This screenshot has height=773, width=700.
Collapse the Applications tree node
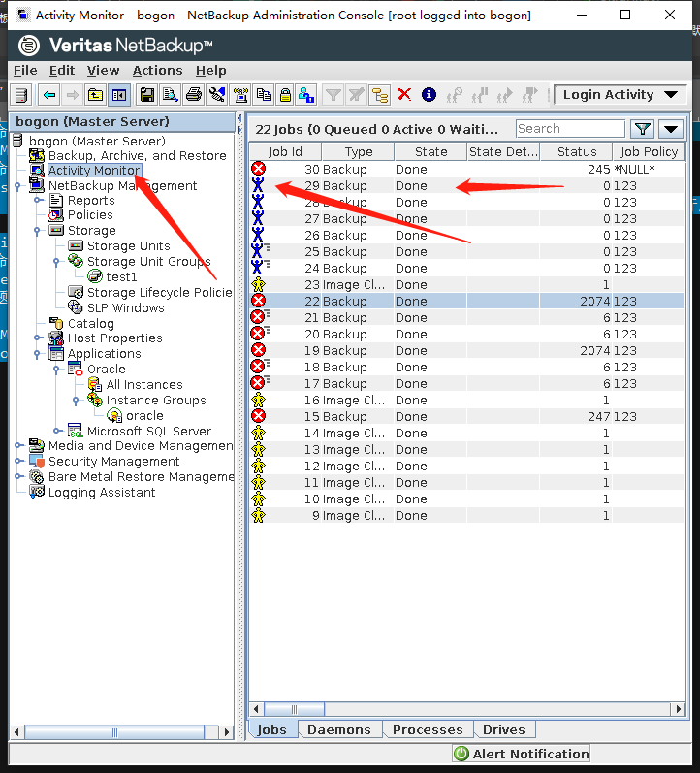point(37,354)
